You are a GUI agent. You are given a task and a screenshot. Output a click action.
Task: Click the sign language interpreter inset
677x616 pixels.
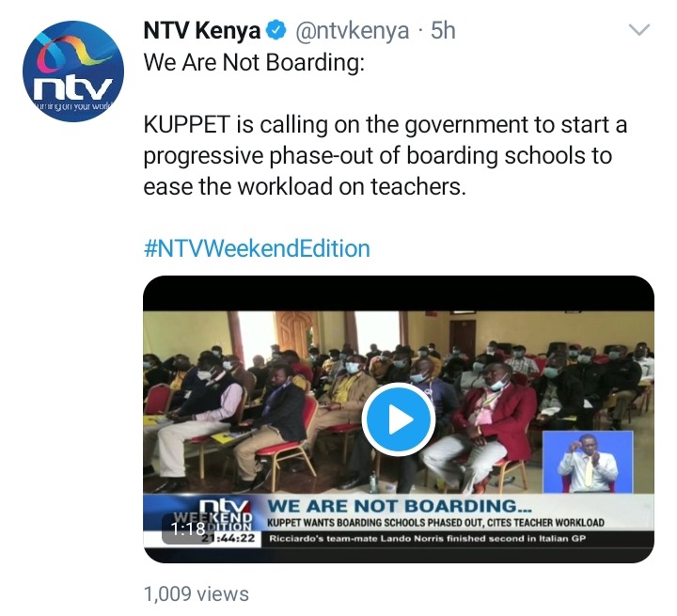click(x=588, y=462)
